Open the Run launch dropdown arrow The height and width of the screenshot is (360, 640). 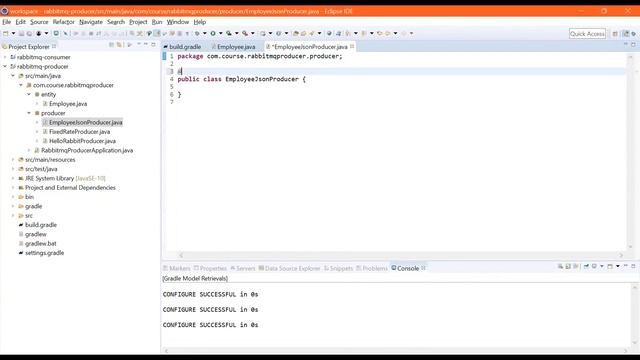[x=221, y=33]
